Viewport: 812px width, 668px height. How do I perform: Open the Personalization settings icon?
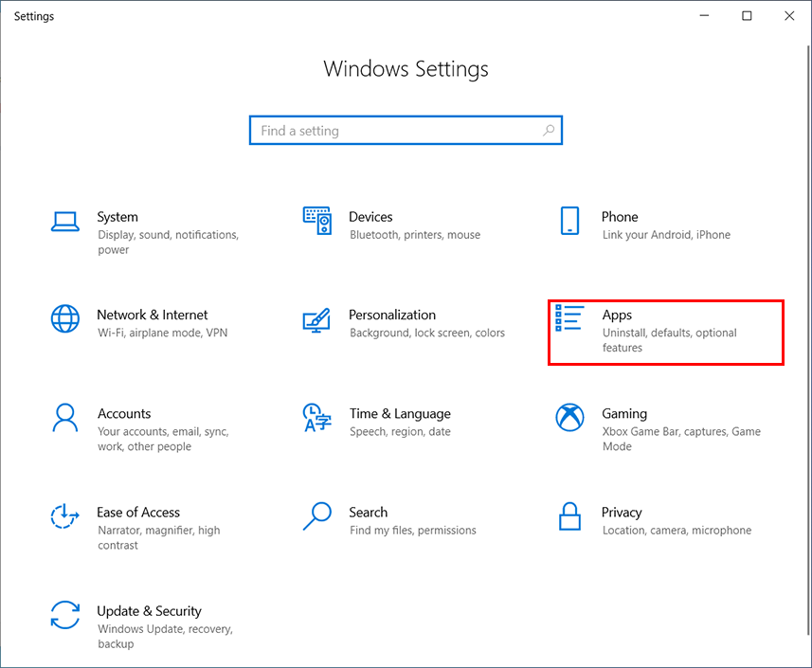[x=317, y=318]
